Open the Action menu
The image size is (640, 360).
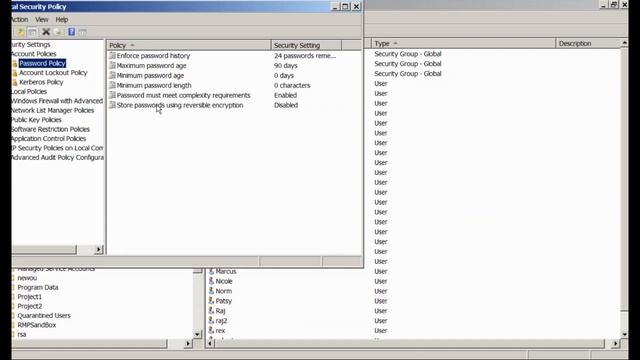(20, 19)
